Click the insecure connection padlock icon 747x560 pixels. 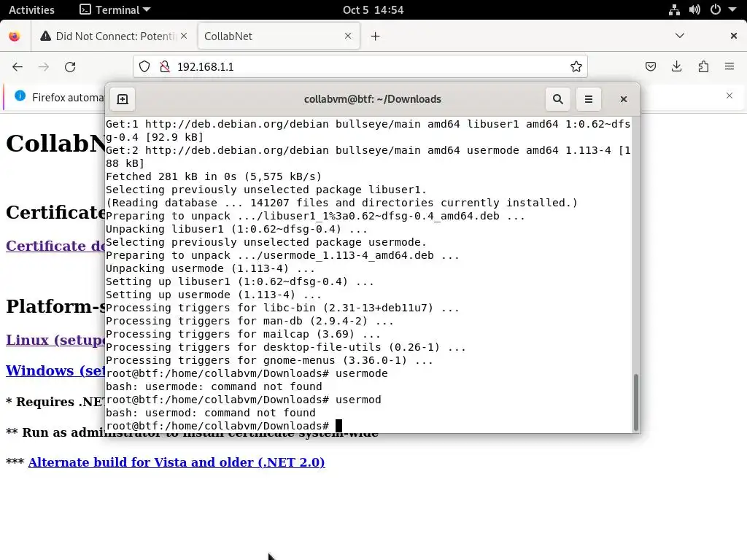[x=165, y=66]
